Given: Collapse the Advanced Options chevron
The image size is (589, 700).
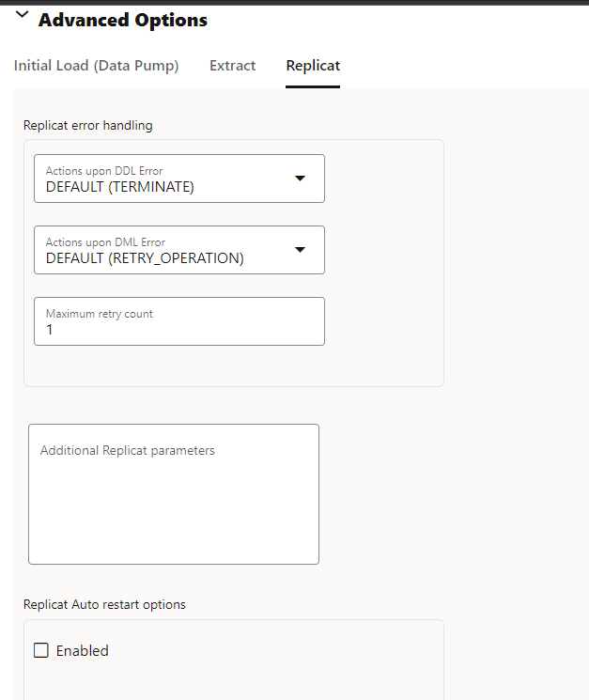Looking at the screenshot, I should point(23,16).
